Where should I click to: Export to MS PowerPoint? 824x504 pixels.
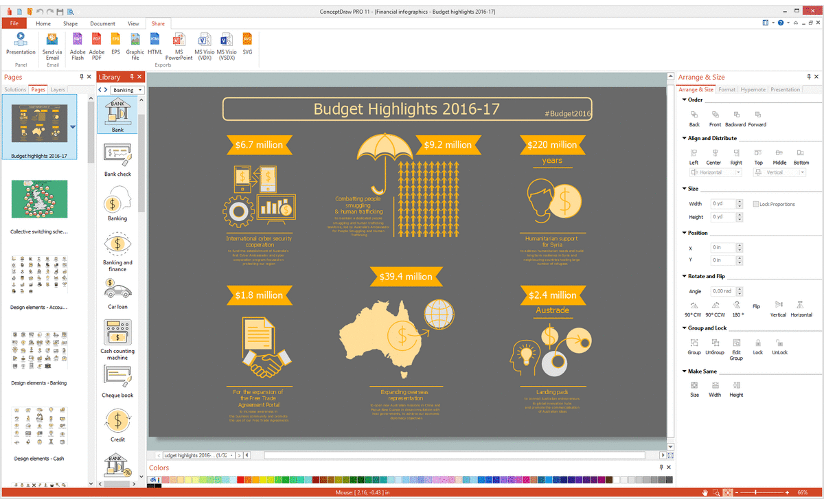(x=179, y=46)
